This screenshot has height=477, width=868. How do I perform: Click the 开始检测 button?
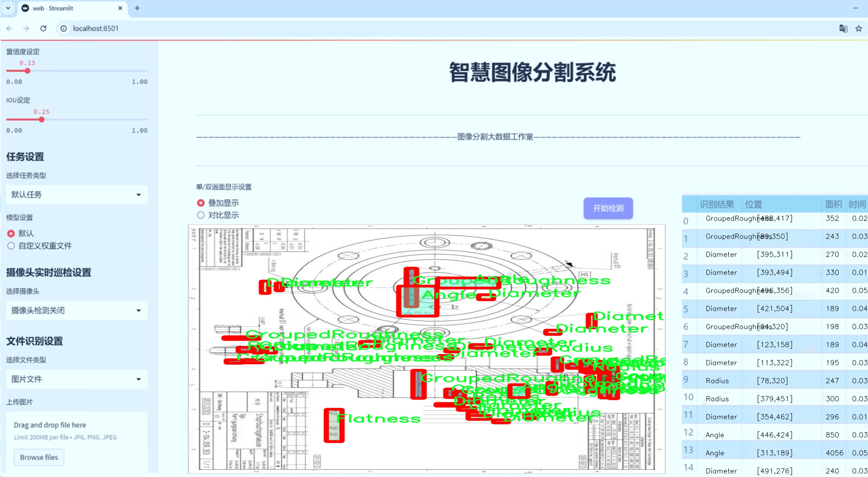[608, 208]
